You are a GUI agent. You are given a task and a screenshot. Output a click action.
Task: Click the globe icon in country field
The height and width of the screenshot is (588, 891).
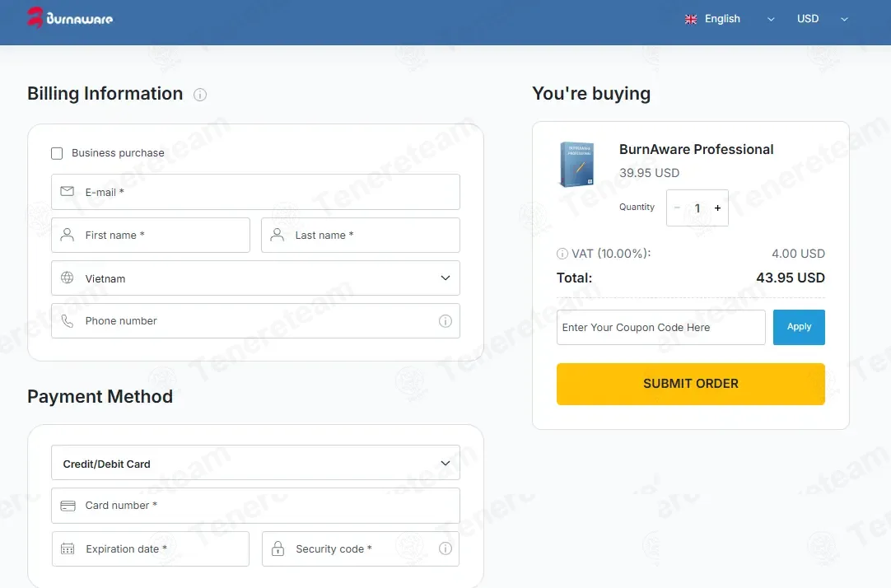pyautogui.click(x=67, y=278)
